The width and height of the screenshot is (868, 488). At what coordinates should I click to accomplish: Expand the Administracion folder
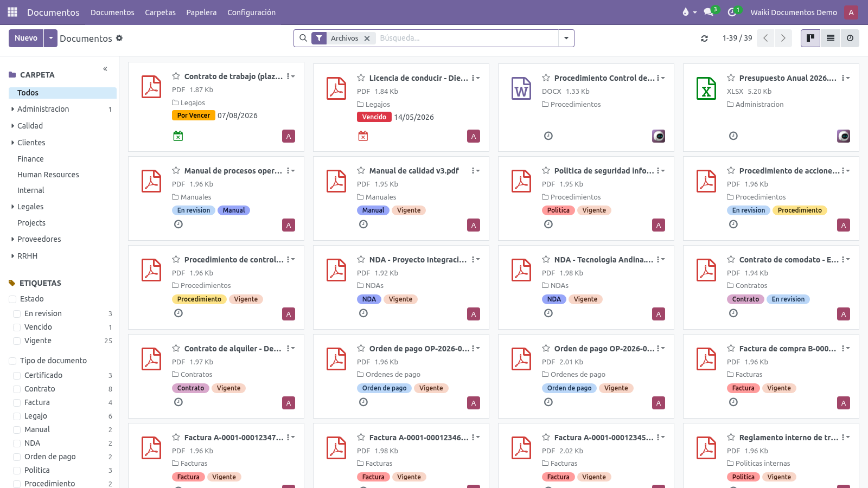point(12,109)
